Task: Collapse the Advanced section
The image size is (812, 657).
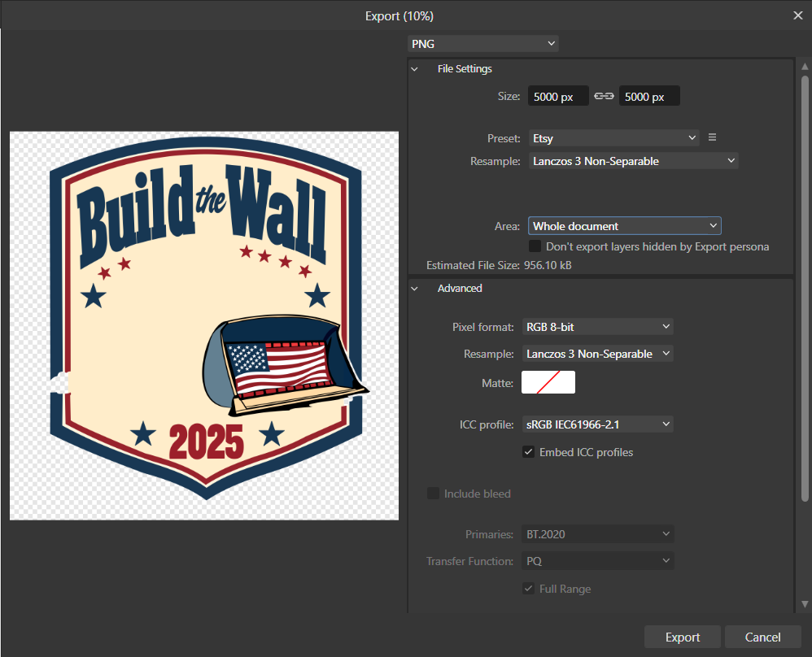Action: tap(414, 289)
